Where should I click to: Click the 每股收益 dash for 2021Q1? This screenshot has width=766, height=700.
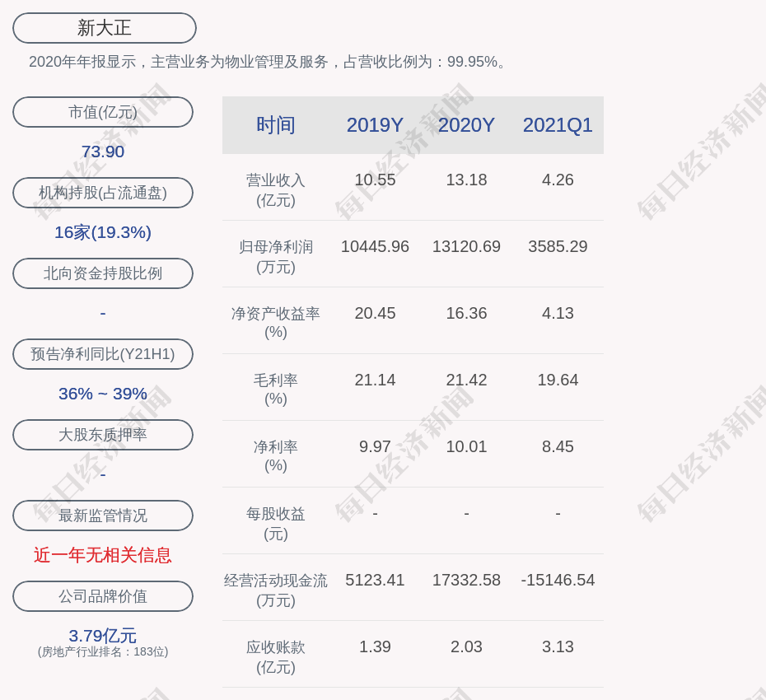point(558,513)
